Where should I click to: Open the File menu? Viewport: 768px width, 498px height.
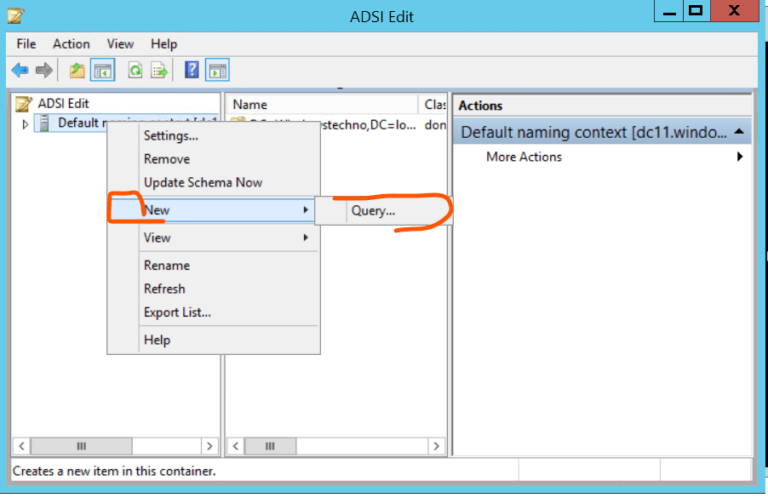[x=26, y=44]
